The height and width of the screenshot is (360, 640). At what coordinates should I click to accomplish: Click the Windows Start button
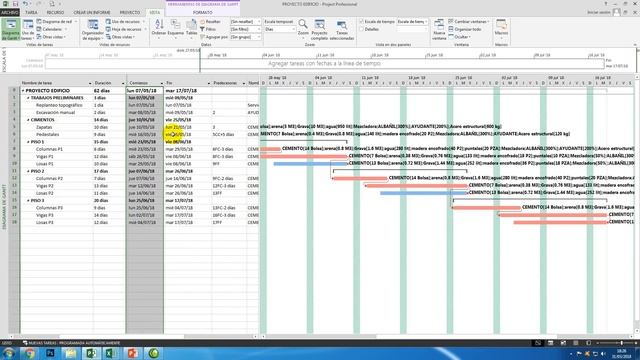tap(9, 353)
